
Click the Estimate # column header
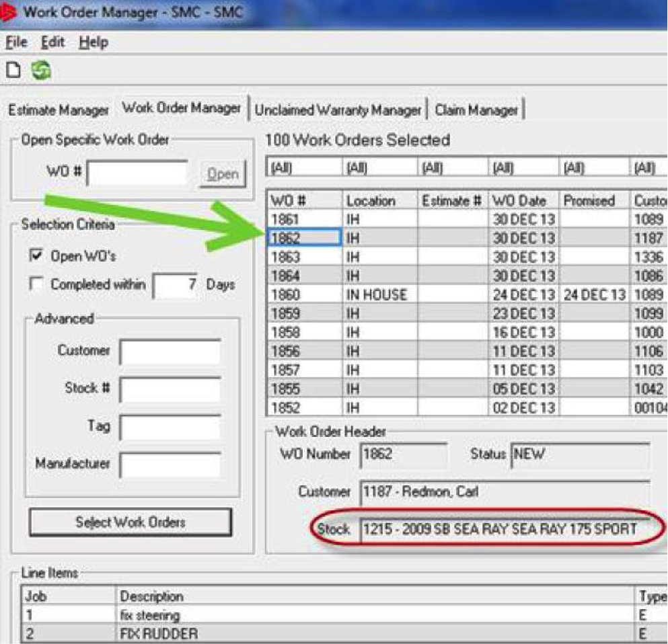tap(453, 200)
